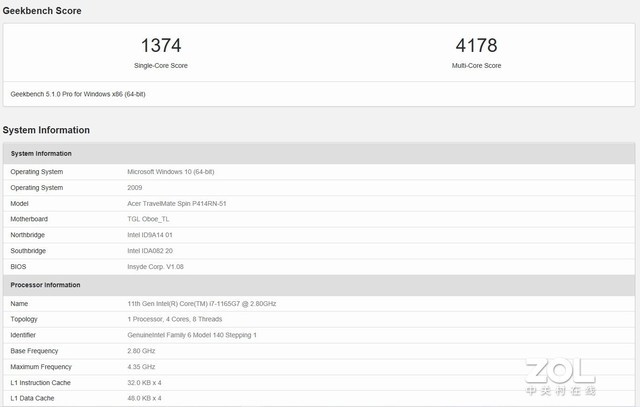This screenshot has height=407, width=640.
Task: Click the Maximum Frequency row label
Action: point(41,367)
